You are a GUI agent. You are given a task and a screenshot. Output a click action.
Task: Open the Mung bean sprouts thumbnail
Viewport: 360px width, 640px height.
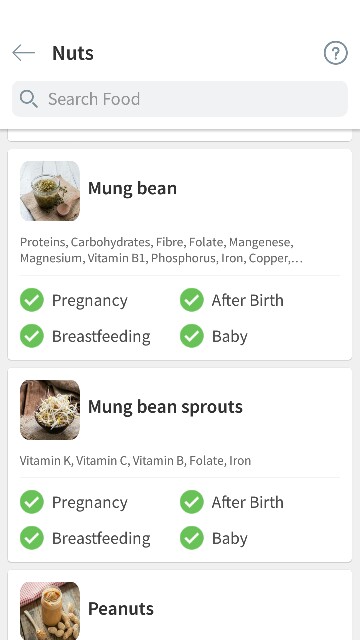(x=50, y=410)
